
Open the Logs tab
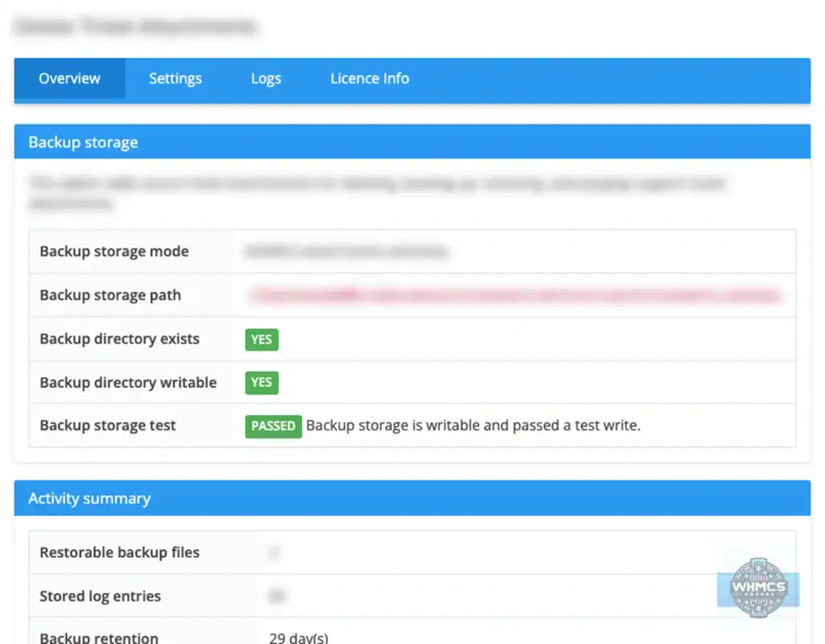coord(266,78)
